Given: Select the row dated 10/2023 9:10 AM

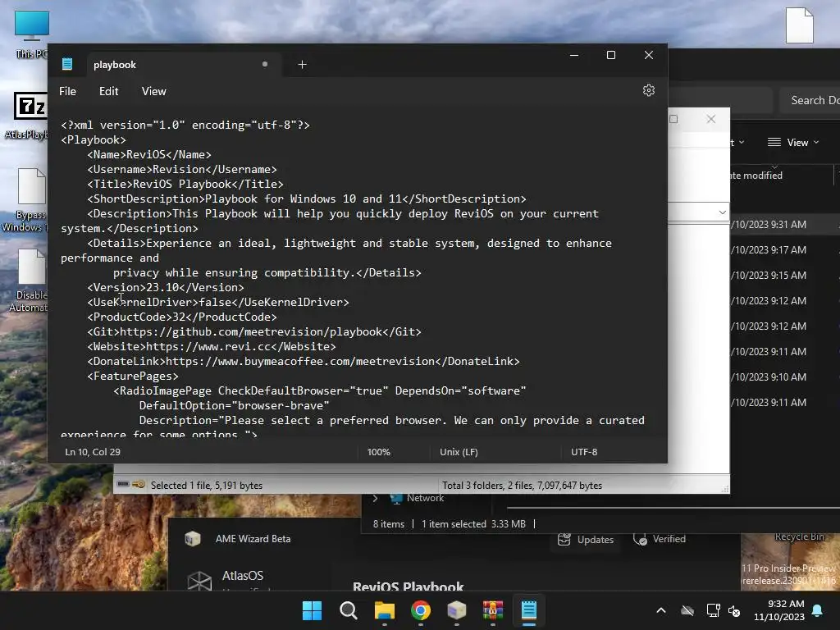Looking at the screenshot, I should click(769, 377).
